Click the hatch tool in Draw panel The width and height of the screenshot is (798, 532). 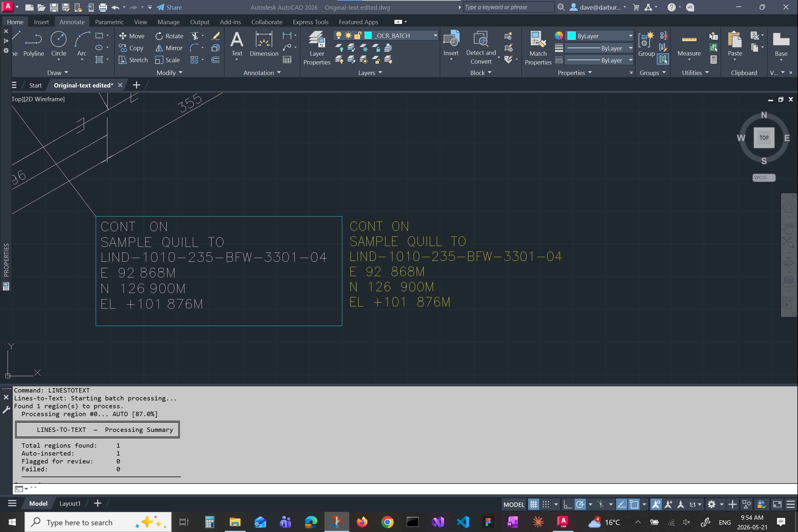coord(99,60)
